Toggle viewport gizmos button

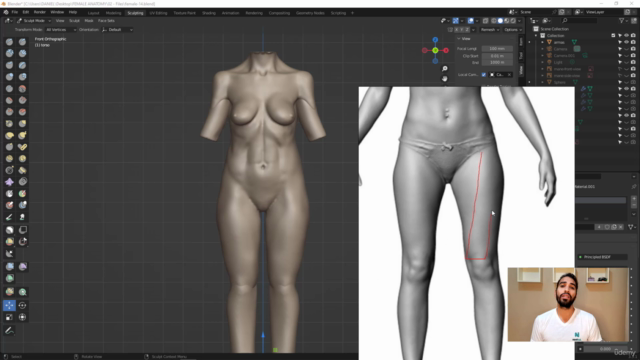tap(456, 21)
